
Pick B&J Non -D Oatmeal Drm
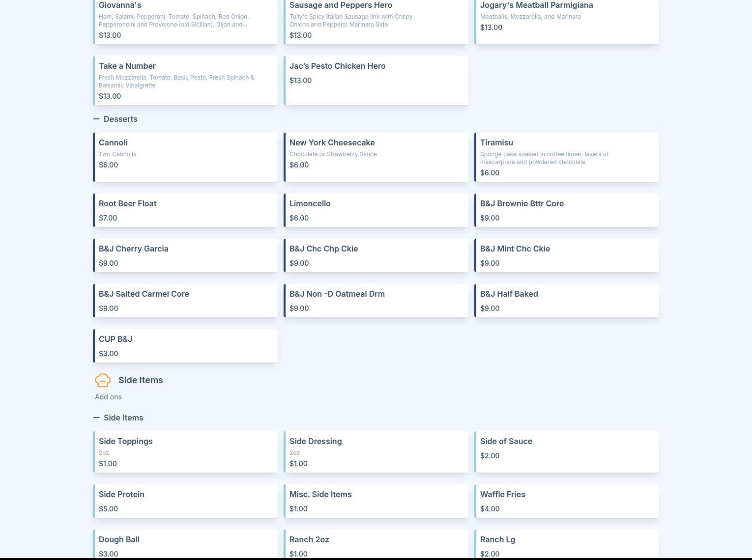(376, 301)
